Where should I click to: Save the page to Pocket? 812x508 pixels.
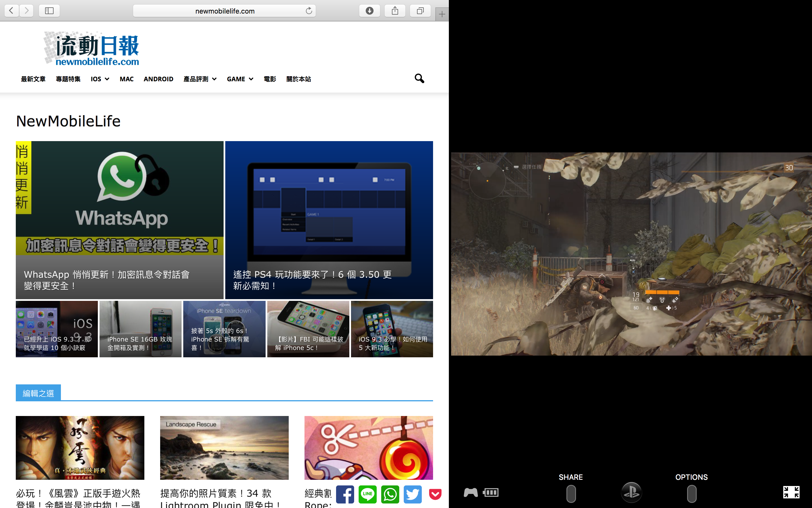[435, 494]
